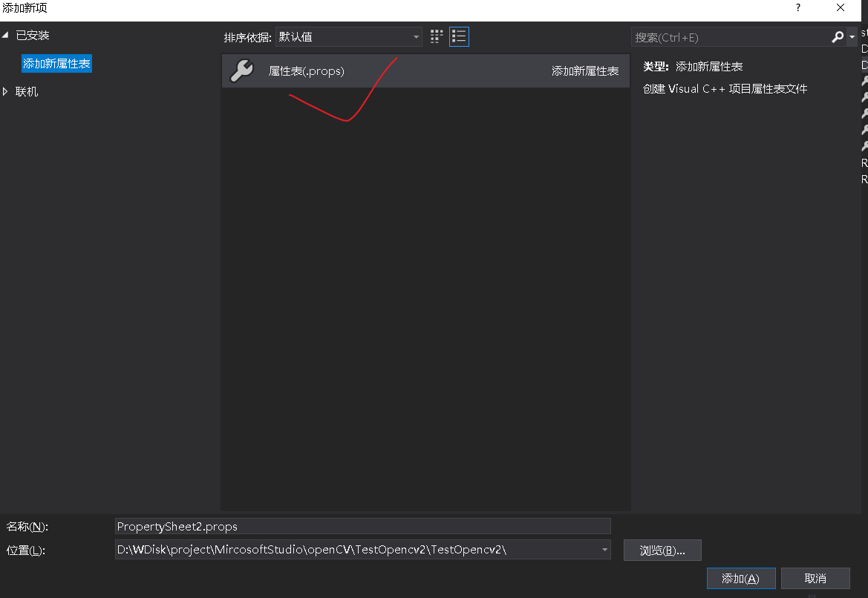Select 添加新属性表 in the tree
The image size is (868, 598).
click(56, 64)
